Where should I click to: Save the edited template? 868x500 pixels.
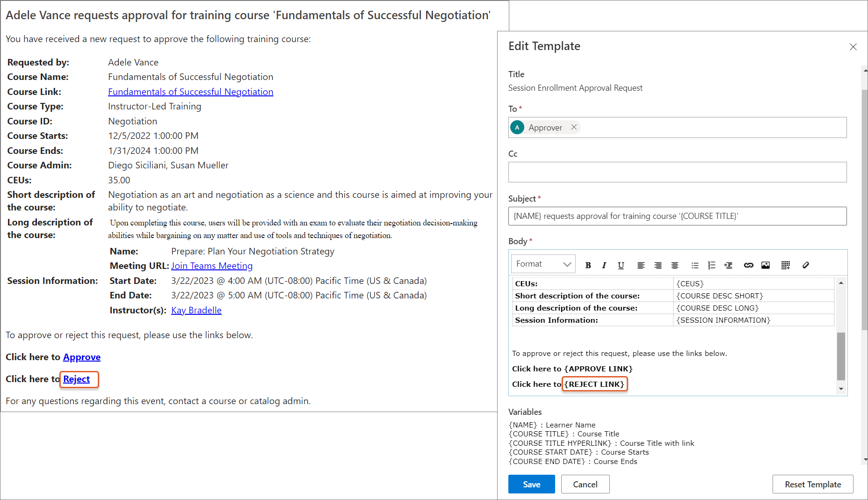531,484
